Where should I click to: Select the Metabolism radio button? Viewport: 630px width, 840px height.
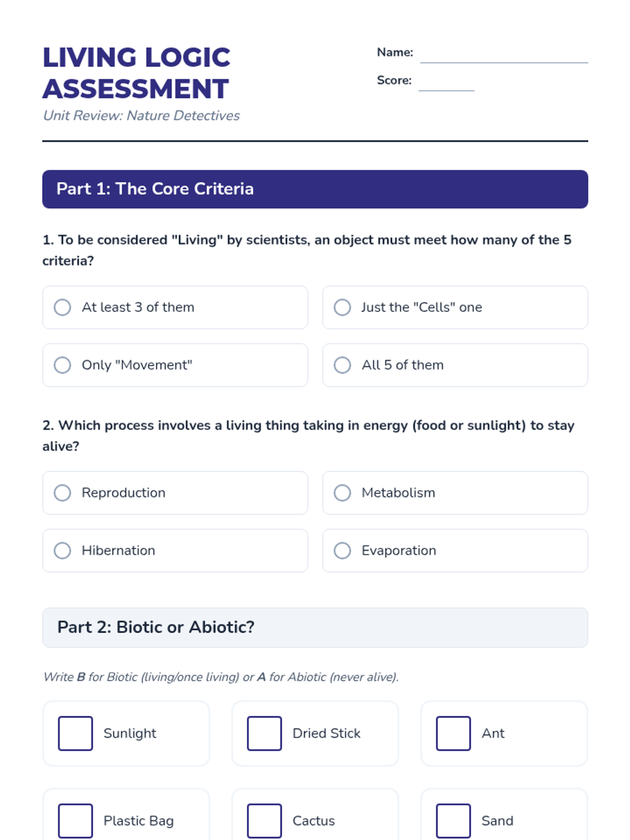point(342,492)
